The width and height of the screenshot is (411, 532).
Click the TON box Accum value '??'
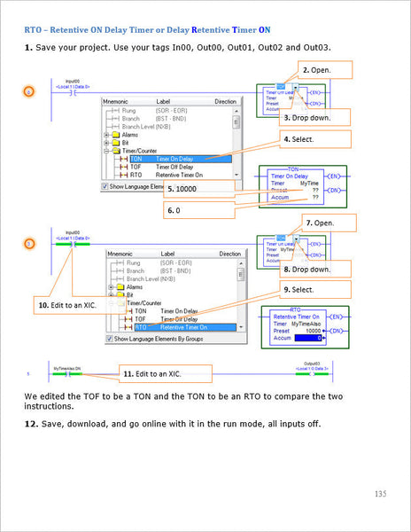click(315, 197)
